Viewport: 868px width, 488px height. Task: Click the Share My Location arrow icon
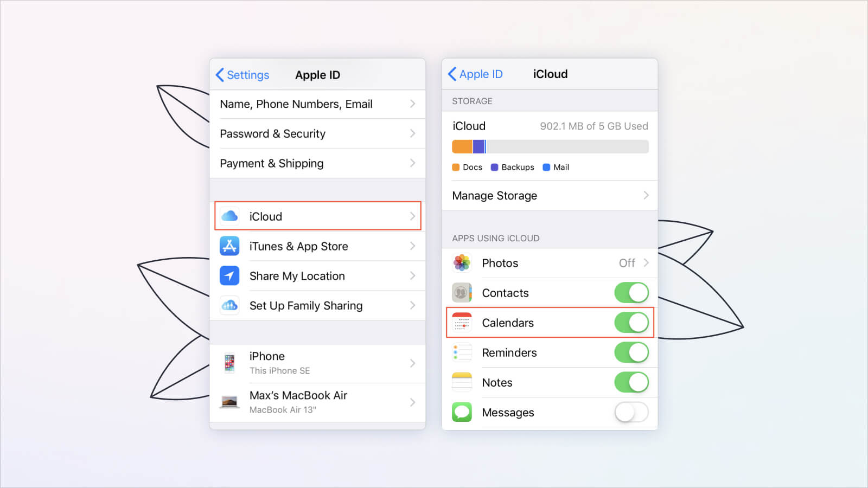click(x=229, y=275)
